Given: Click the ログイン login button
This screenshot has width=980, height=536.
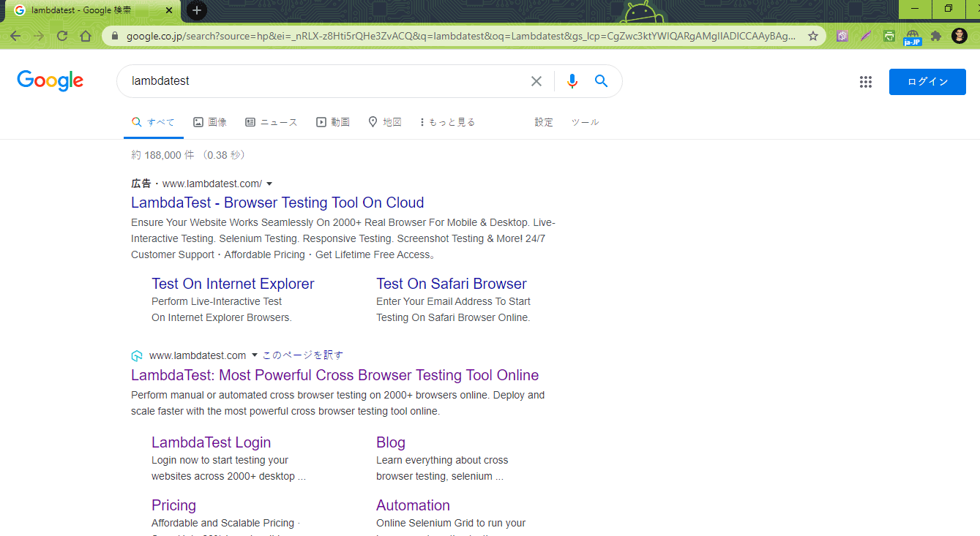Looking at the screenshot, I should [x=927, y=82].
